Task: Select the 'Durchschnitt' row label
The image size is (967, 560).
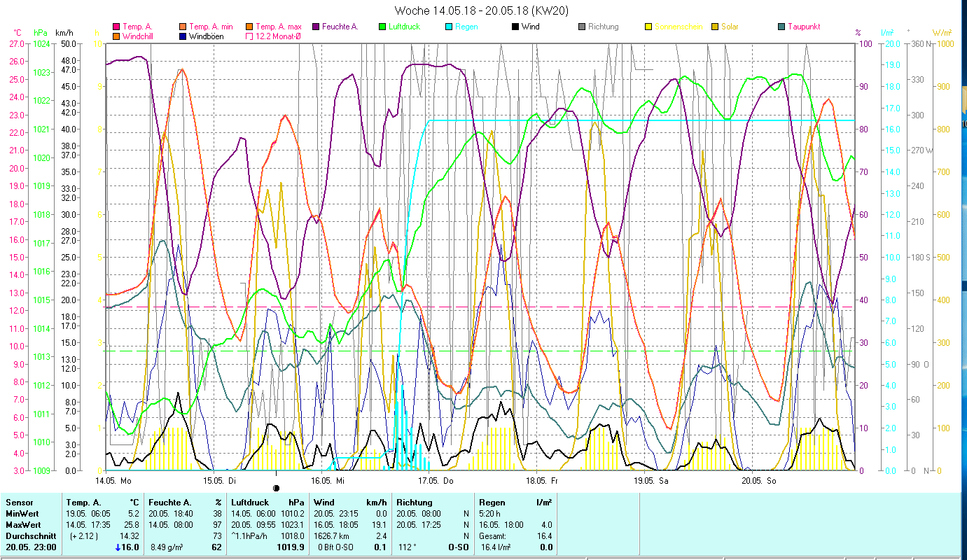Action: [31, 536]
